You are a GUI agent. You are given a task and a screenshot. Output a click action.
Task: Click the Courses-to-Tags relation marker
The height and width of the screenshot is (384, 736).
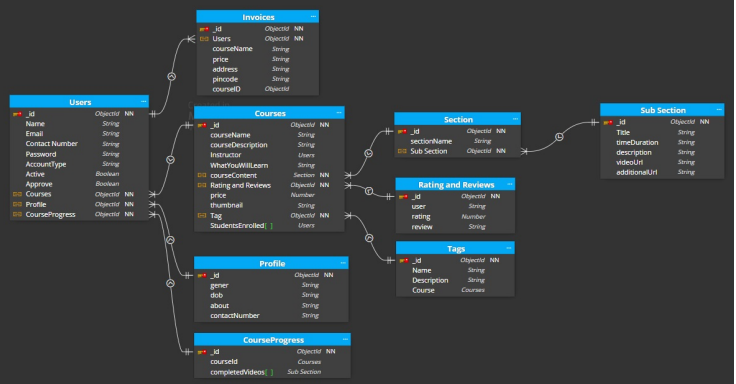click(369, 238)
